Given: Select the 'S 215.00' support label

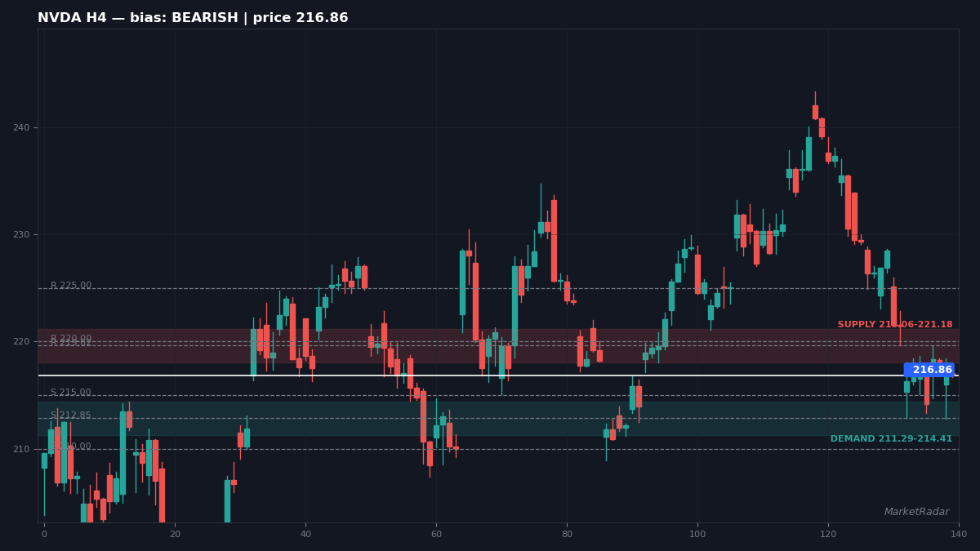Looking at the screenshot, I should click(71, 393).
